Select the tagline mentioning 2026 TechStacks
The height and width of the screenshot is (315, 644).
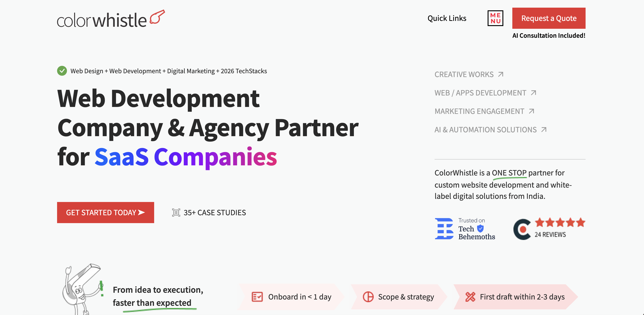click(169, 71)
